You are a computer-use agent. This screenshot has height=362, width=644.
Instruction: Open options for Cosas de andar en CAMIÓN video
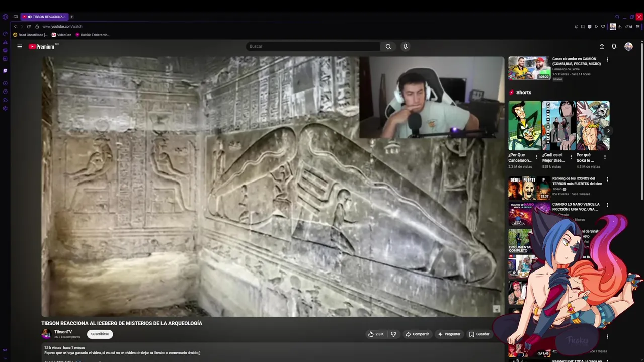(607, 60)
